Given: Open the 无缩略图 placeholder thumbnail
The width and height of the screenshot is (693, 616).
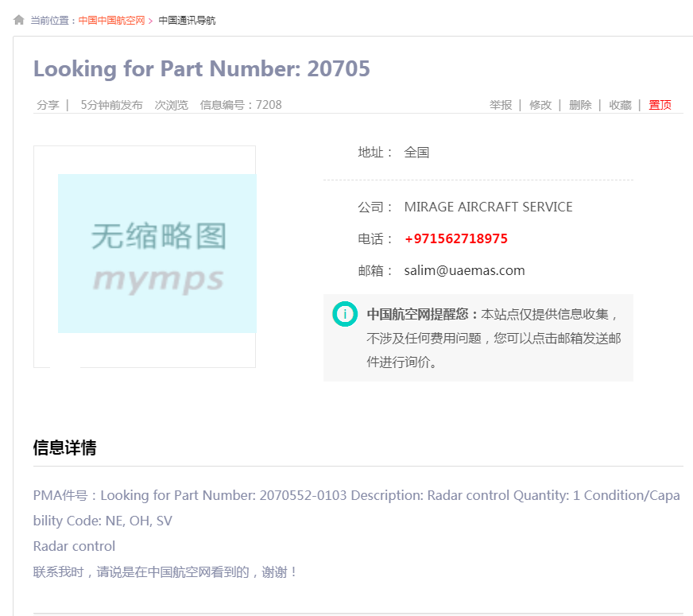Looking at the screenshot, I should pyautogui.click(x=157, y=254).
